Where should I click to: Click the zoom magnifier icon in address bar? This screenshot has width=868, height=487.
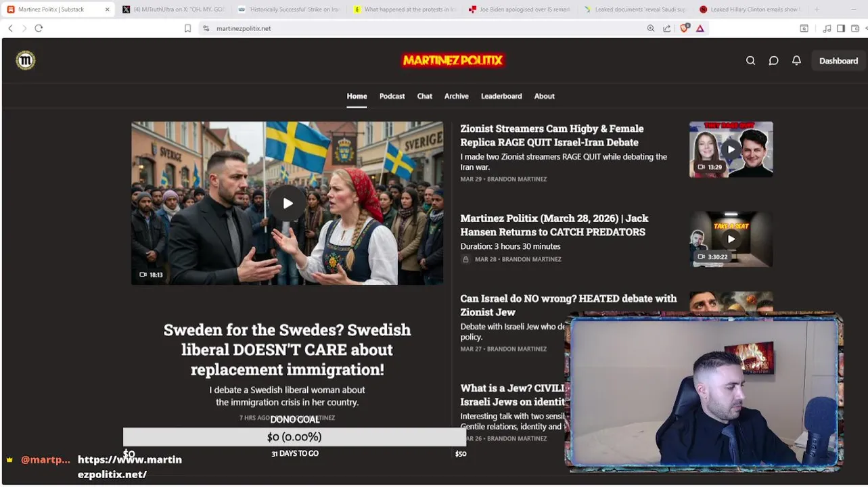coord(651,28)
